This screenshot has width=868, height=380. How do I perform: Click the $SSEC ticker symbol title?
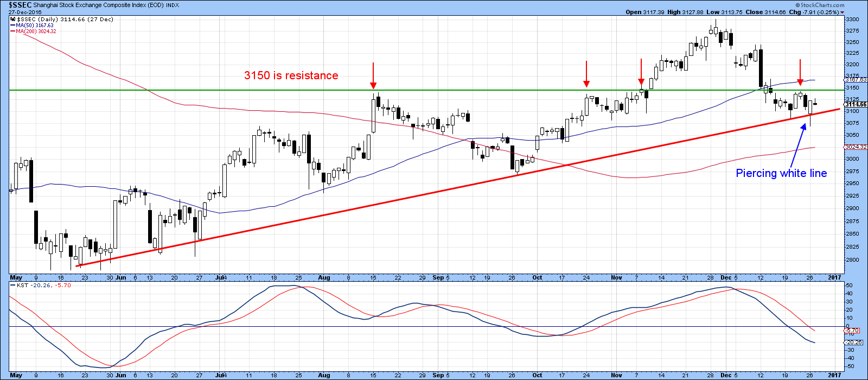click(20, 4)
